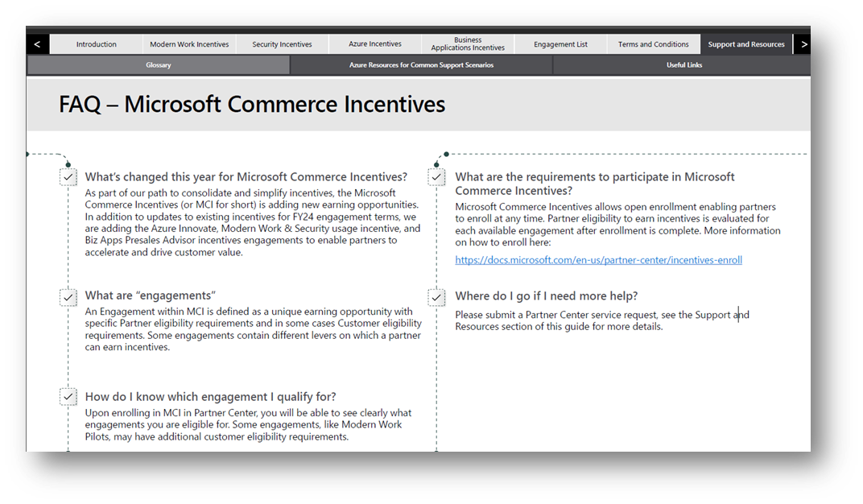Click Where do I go if I need more help

[547, 296]
